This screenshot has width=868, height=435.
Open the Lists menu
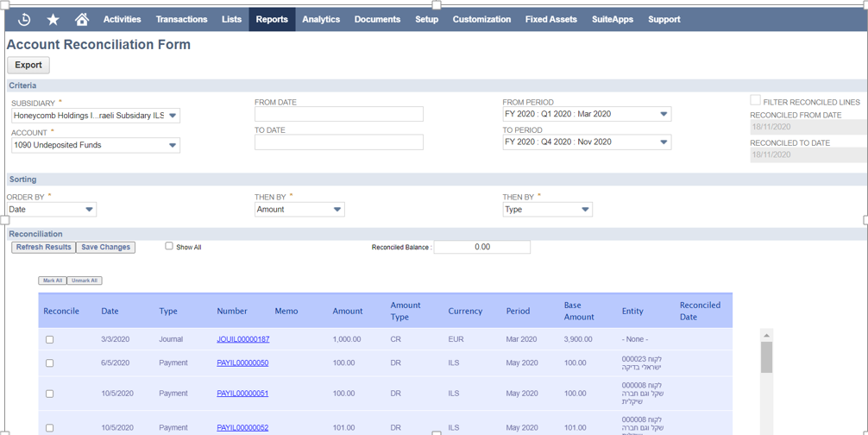[x=231, y=19]
